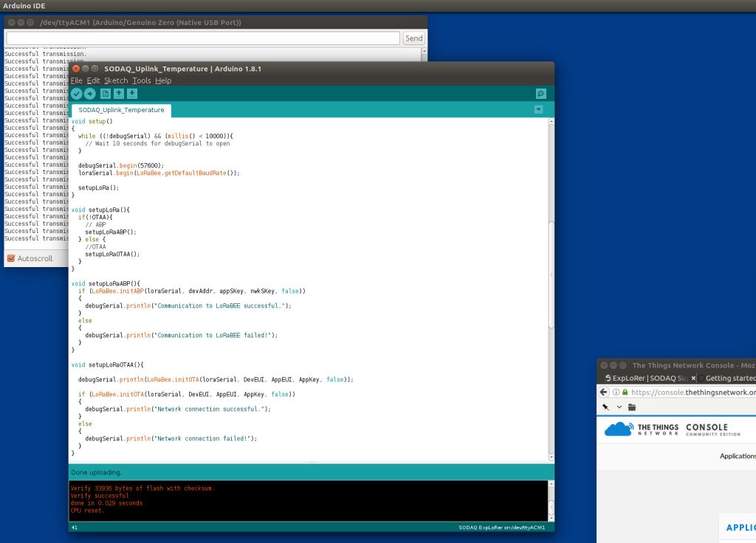Toggle the Autoscroll checkbox

tap(11, 258)
